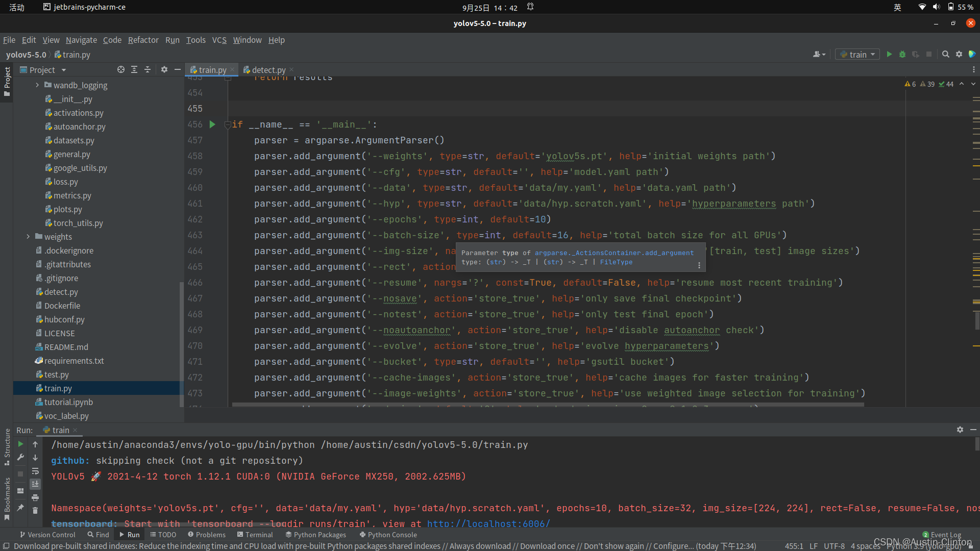Screen dimensions: 980x551
Task: Close the detect.py editor tab
Action: [x=291, y=69]
